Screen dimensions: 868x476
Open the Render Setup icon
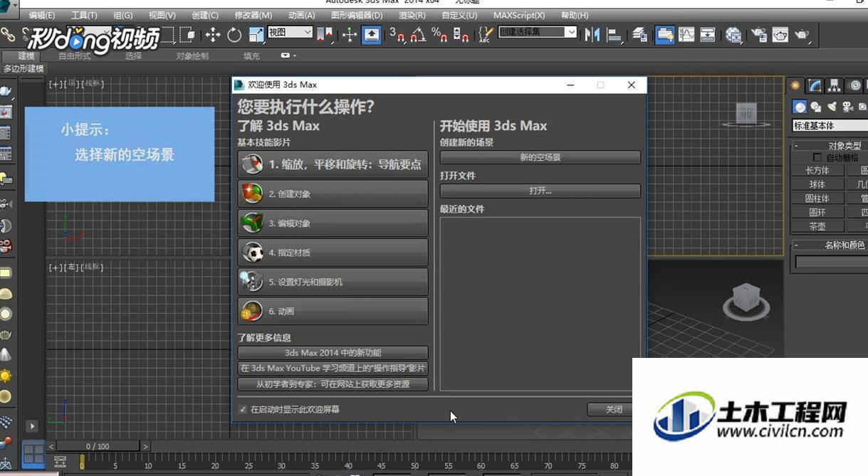[x=759, y=35]
